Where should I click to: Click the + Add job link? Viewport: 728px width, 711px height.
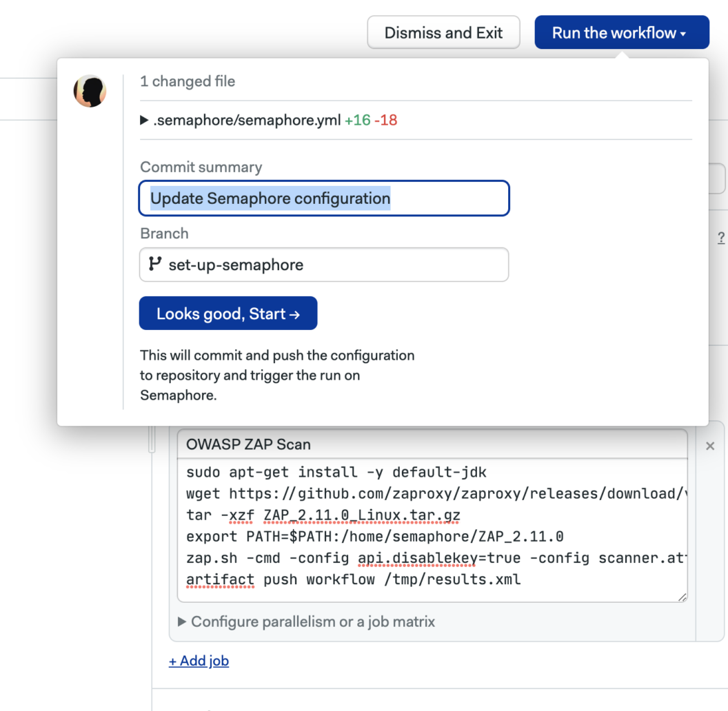[x=199, y=661]
